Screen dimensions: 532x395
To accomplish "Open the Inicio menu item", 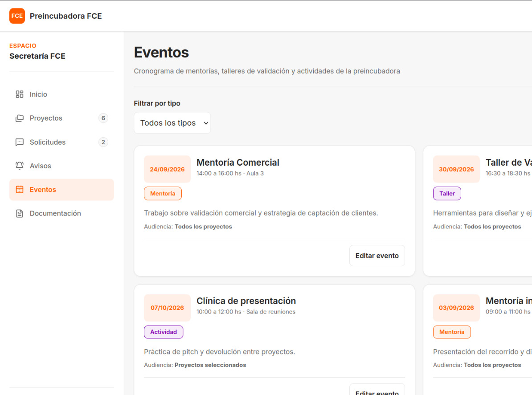I will tap(61, 94).
